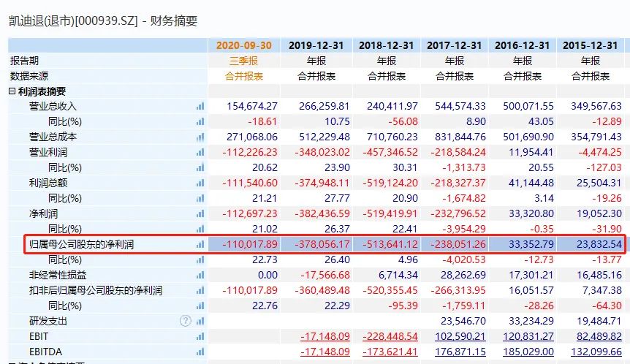Open chart icon for 同比(%) under 营业利润
This screenshot has width=630, height=364.
[x=200, y=167]
